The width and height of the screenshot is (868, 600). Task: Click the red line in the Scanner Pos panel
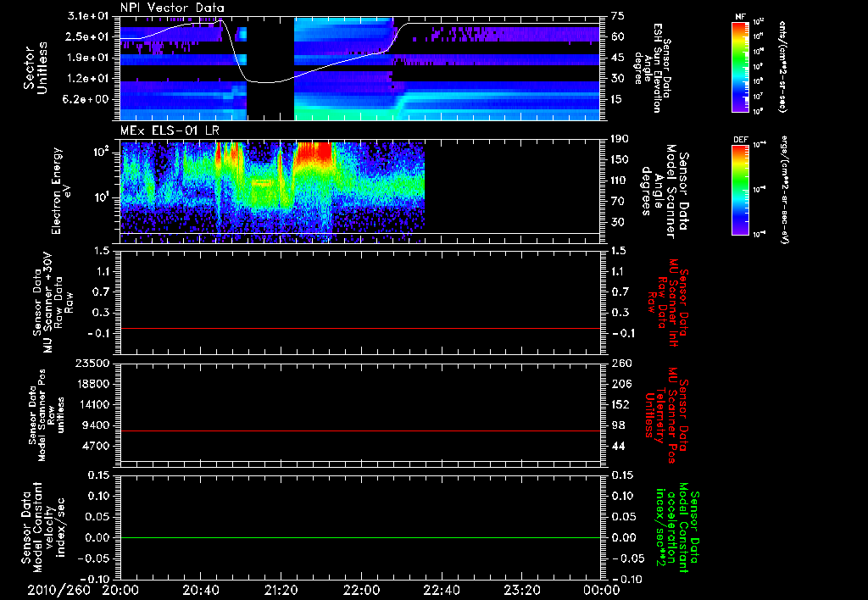click(359, 431)
